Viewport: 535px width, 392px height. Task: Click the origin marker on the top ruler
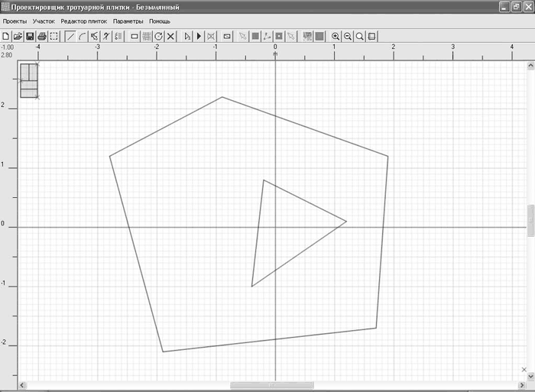[x=275, y=54]
